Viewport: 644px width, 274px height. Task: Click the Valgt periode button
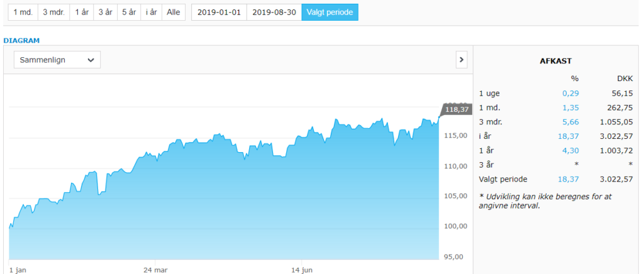pos(330,13)
